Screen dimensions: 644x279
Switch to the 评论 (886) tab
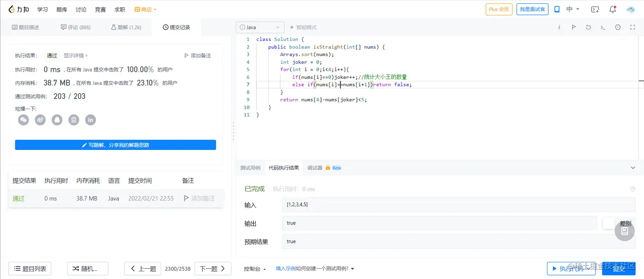pyautogui.click(x=76, y=27)
